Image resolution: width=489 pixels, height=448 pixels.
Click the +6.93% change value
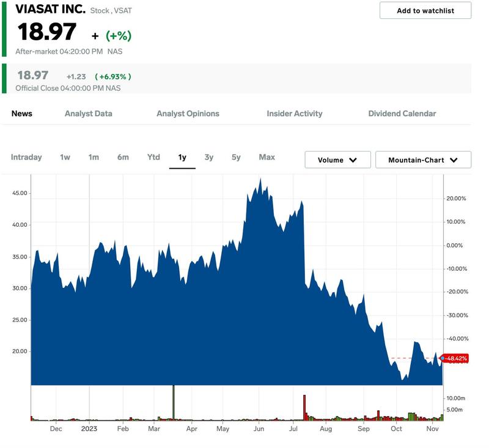tap(113, 76)
